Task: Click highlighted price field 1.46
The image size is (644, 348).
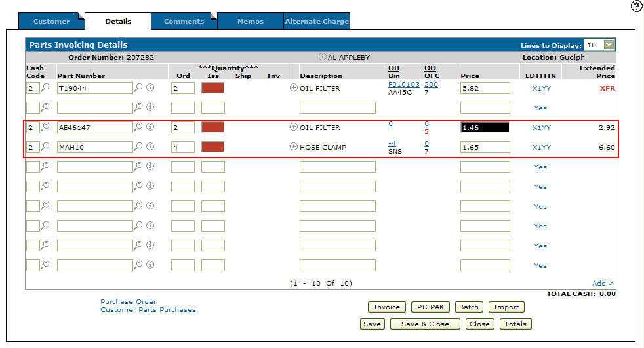Action: coord(485,127)
